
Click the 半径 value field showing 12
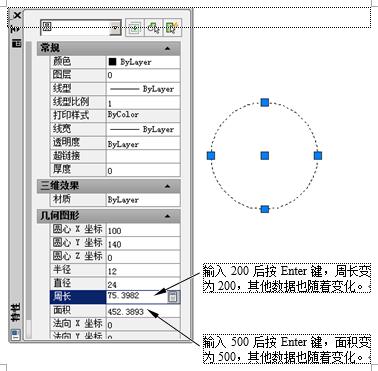(x=143, y=270)
